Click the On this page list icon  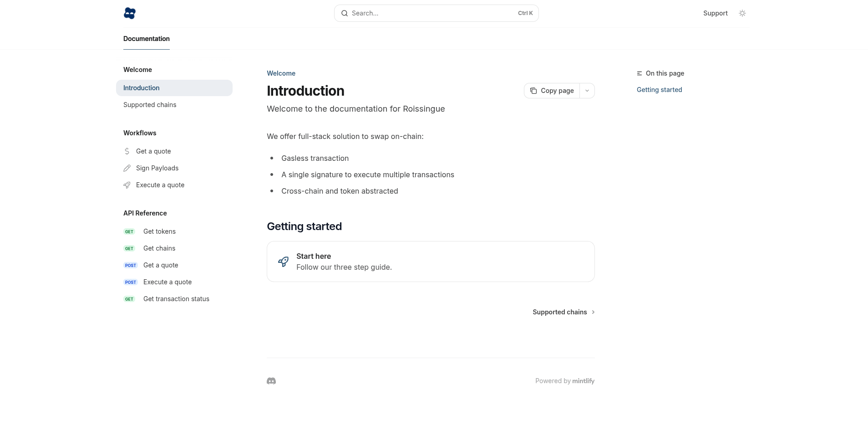coord(639,73)
